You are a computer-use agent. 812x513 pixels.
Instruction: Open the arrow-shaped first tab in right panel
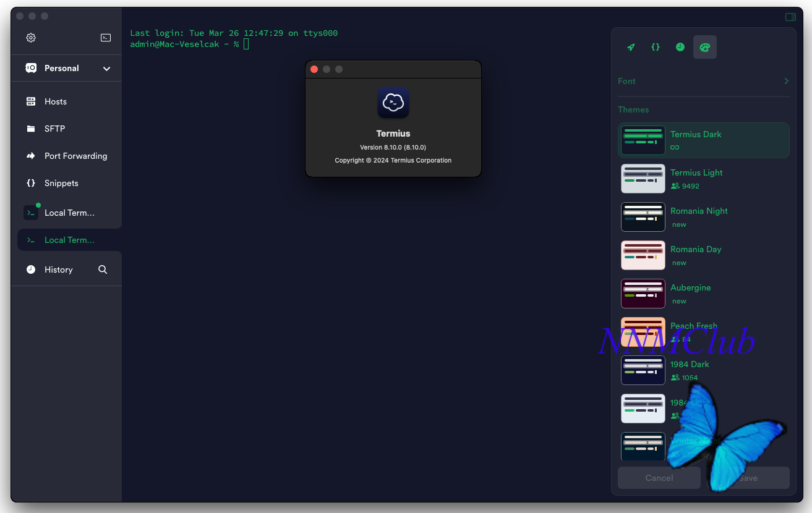point(631,47)
